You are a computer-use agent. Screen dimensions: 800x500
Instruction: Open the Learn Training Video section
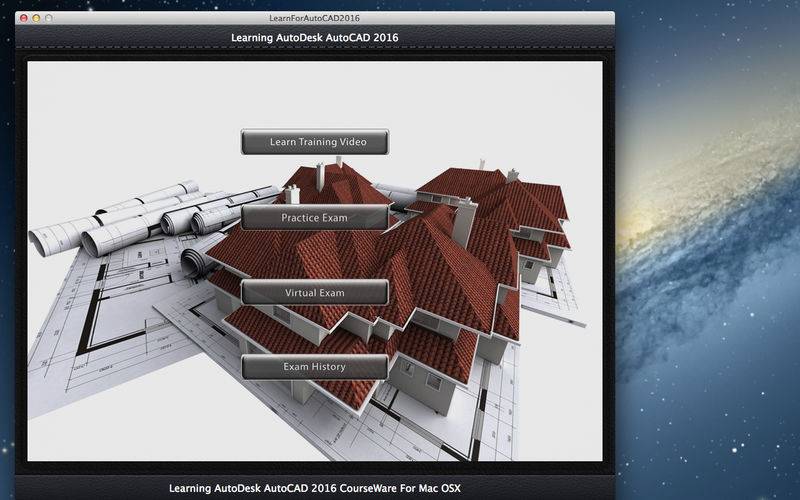(x=315, y=142)
